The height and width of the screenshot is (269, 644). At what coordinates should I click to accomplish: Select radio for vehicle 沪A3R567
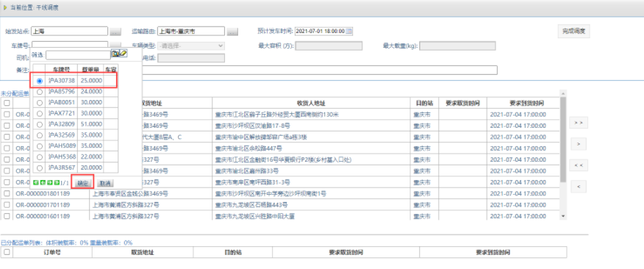[40, 168]
